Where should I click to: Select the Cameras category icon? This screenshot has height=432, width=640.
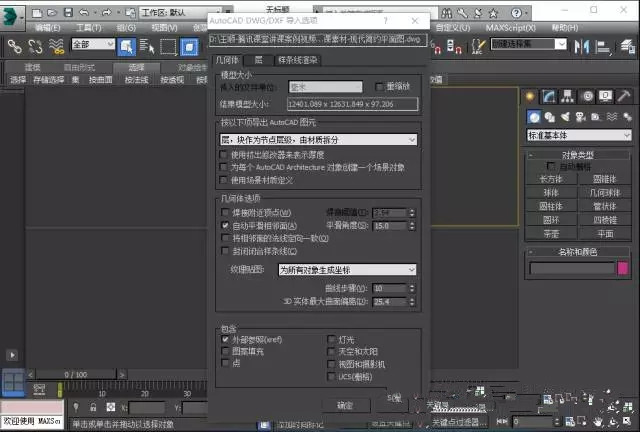pyautogui.click(x=580, y=118)
